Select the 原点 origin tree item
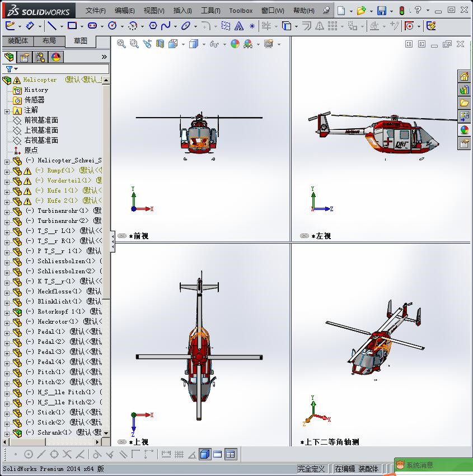473x476 pixels. (x=31, y=150)
